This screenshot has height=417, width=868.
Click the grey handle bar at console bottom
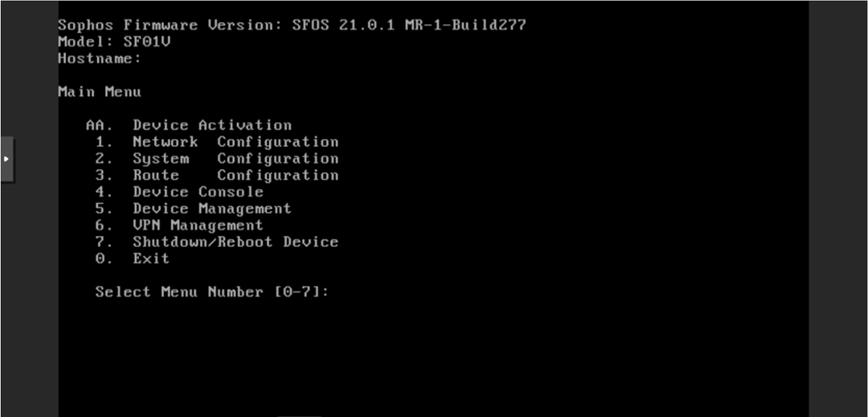298,415
